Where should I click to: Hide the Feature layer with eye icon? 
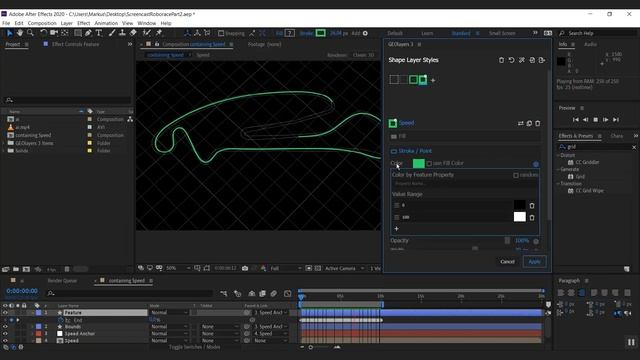point(5,313)
